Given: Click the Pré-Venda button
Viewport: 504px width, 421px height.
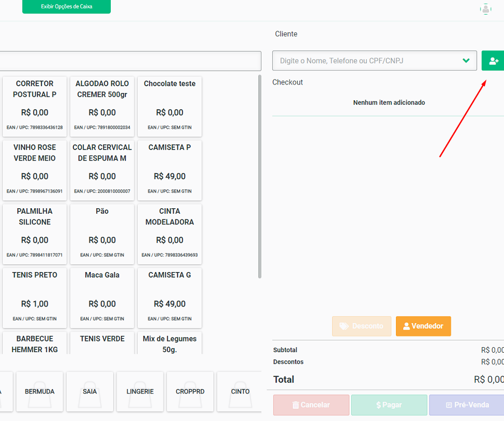Looking at the screenshot, I should pos(467,405).
